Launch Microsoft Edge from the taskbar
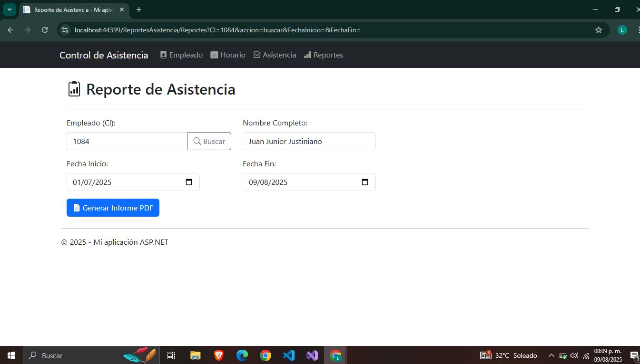 (x=242, y=355)
